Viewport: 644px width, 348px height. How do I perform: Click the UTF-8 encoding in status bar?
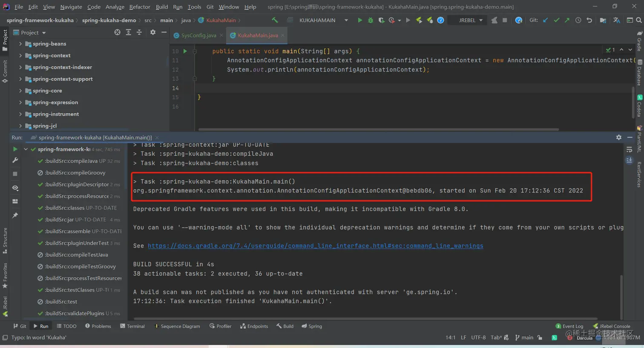click(x=478, y=338)
